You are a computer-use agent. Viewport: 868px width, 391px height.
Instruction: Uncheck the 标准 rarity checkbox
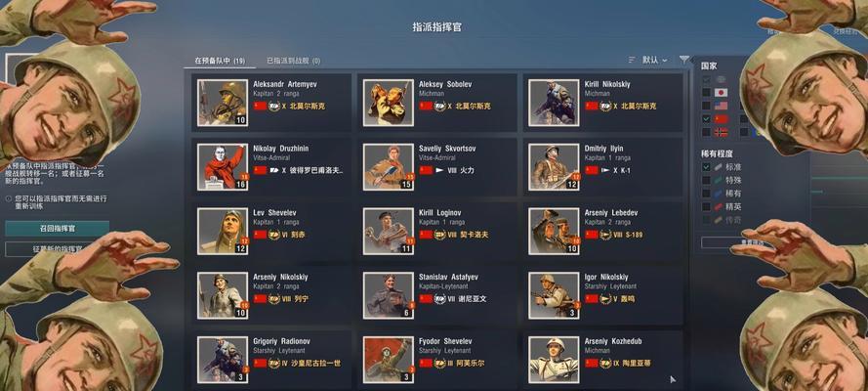coord(706,167)
